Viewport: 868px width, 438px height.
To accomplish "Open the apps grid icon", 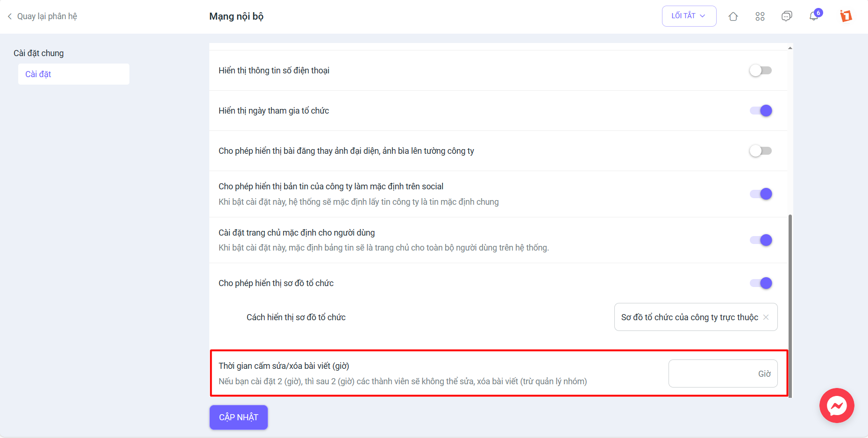I will (760, 16).
